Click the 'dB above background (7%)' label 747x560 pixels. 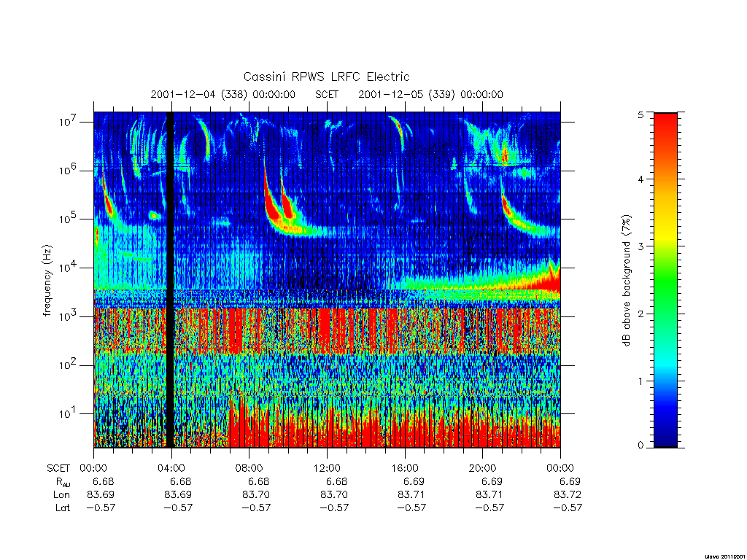click(626, 281)
